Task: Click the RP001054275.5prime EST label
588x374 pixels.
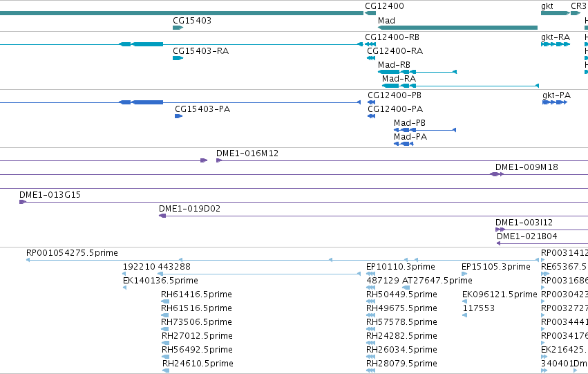Action: 72,253
